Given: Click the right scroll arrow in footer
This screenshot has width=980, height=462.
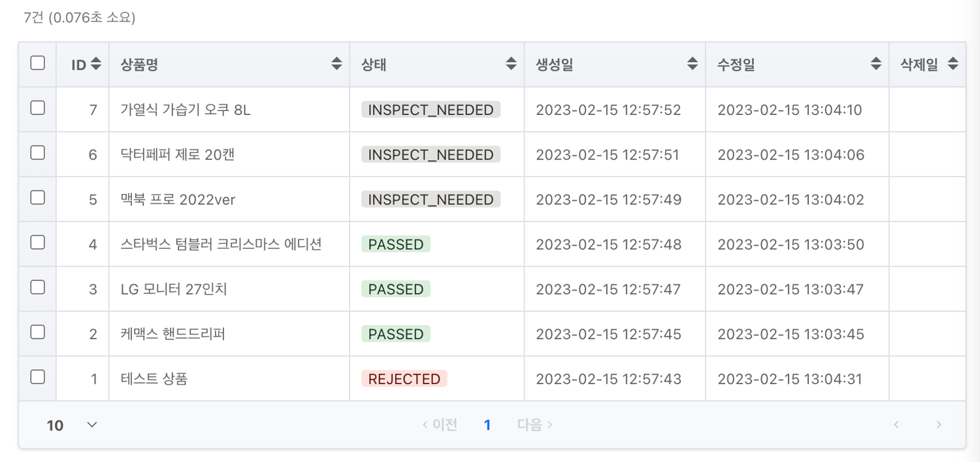Looking at the screenshot, I should pos(939,425).
